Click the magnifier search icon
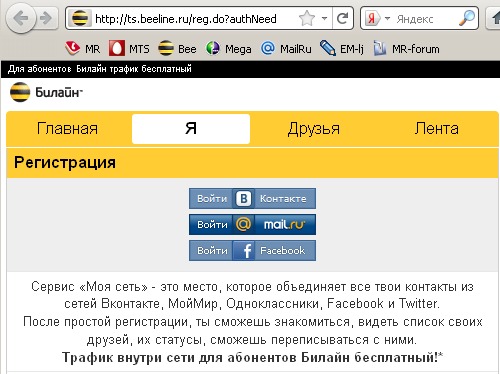The width and height of the screenshot is (500, 374). [x=467, y=18]
